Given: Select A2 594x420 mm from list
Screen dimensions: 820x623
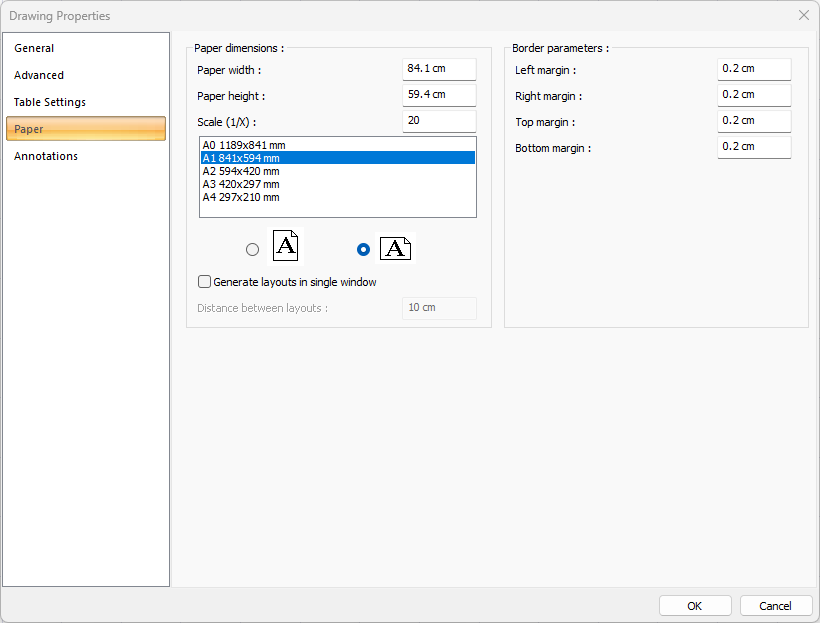Looking at the screenshot, I should 241,171.
